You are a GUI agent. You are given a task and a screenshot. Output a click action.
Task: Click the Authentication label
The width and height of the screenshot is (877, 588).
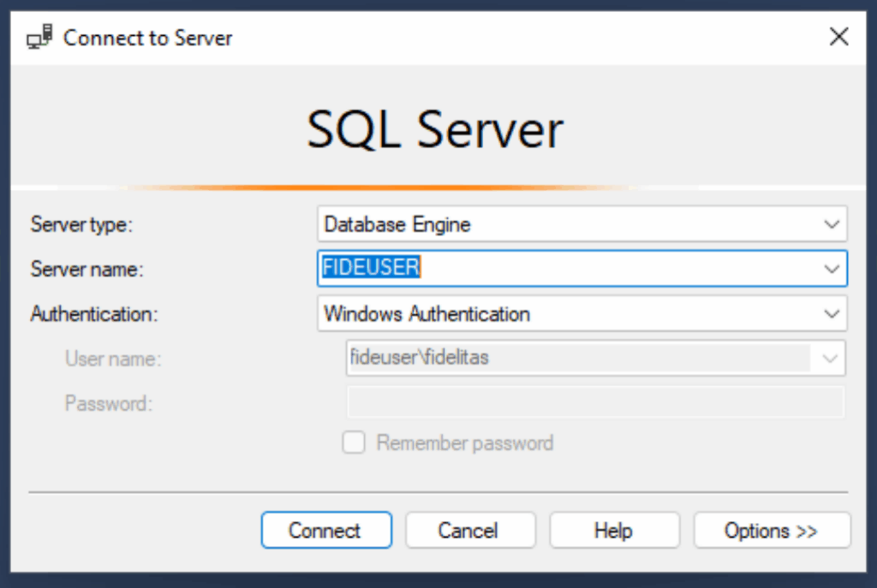(x=94, y=314)
